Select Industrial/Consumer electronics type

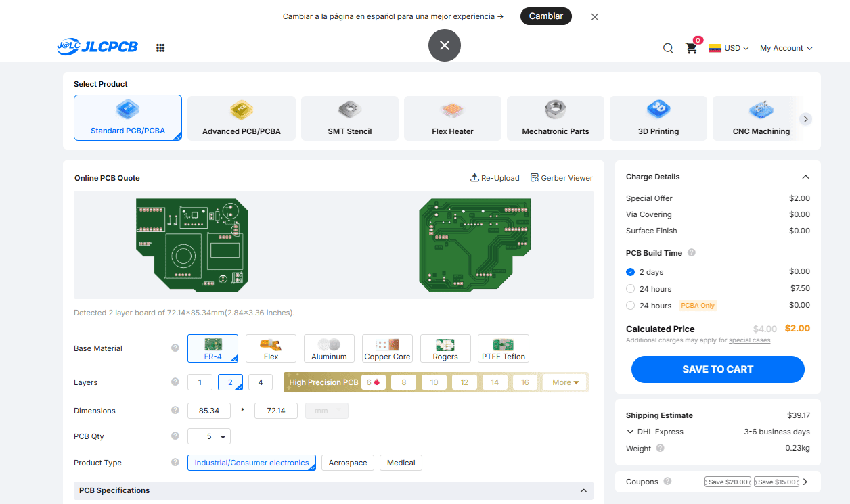tap(252, 463)
